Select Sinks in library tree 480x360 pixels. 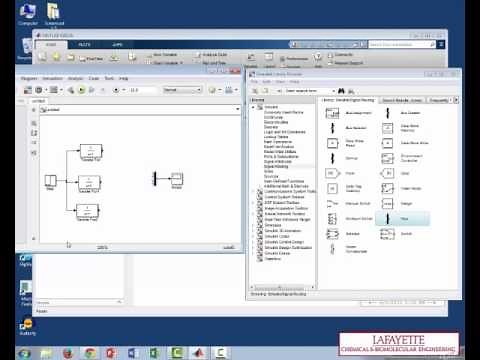[x=268, y=171]
